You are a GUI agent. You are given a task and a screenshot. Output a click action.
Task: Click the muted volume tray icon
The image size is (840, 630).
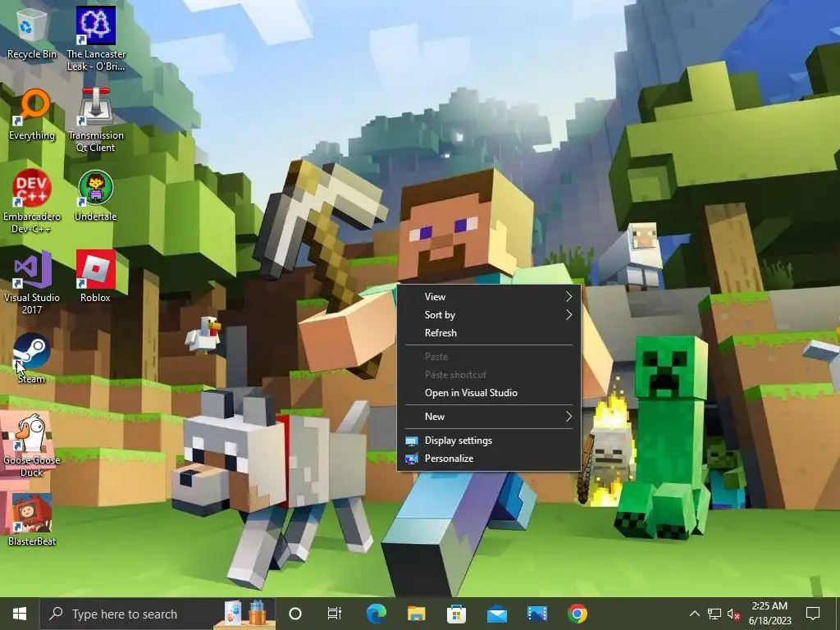(733, 614)
